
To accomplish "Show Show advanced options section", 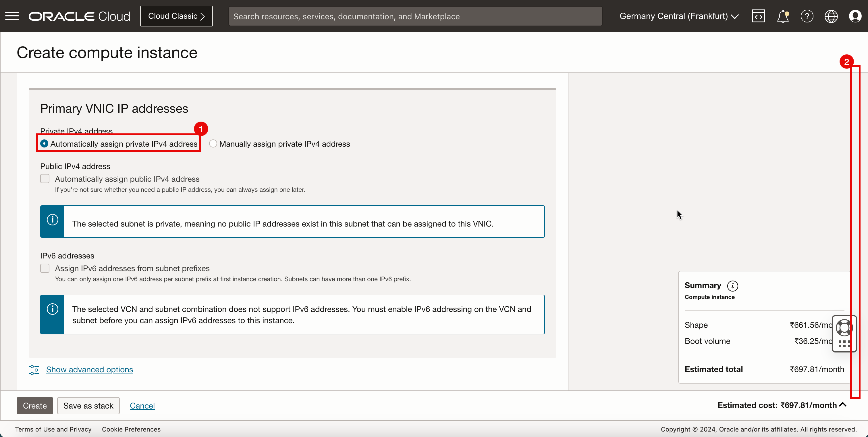I will point(89,369).
